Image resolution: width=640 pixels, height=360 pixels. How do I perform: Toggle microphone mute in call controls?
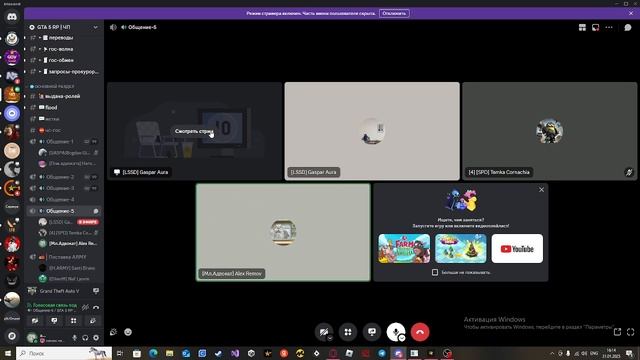click(395, 331)
